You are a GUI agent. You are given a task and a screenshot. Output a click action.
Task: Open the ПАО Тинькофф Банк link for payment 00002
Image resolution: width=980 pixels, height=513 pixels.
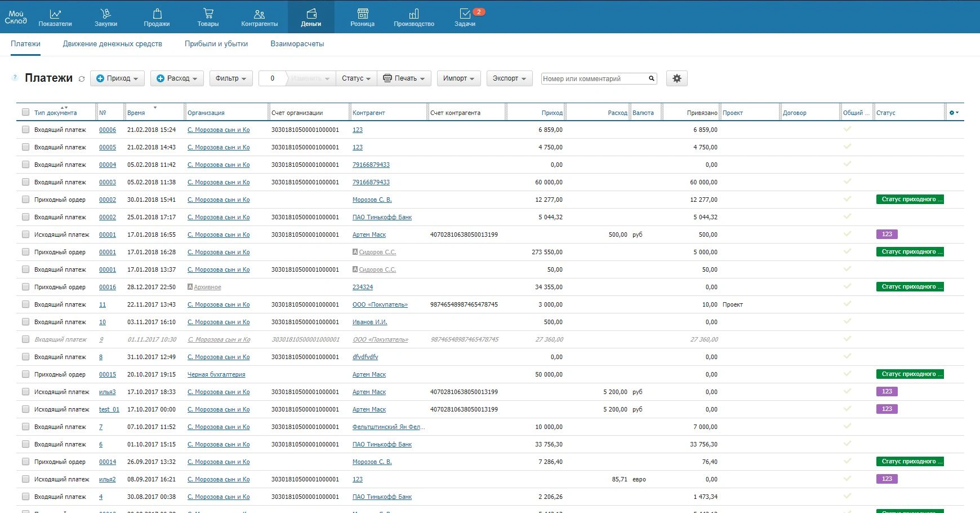382,217
